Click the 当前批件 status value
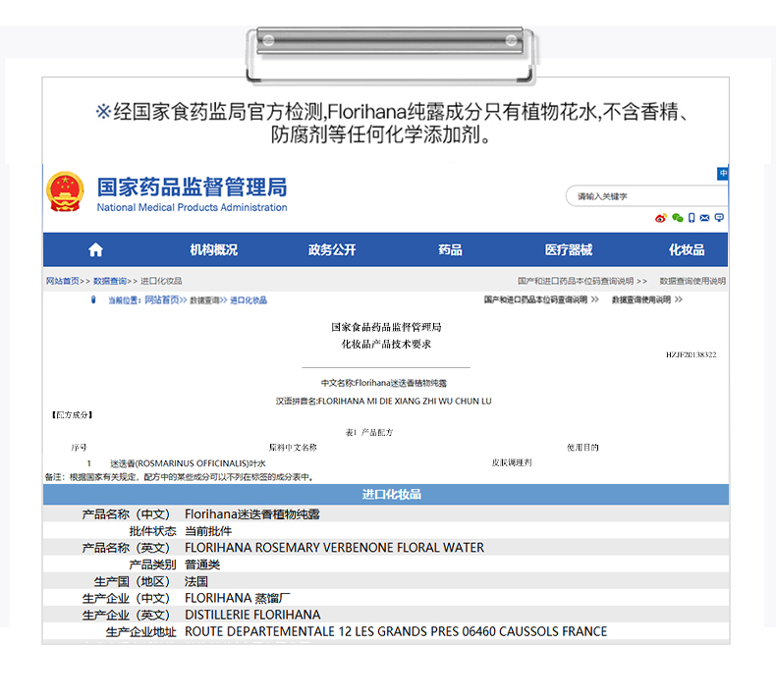This screenshot has width=776, height=700. click(x=208, y=531)
